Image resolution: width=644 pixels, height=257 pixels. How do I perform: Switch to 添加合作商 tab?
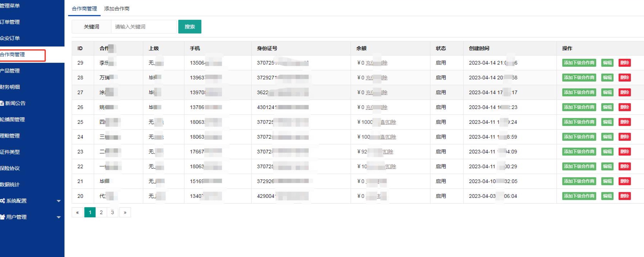tap(117, 9)
